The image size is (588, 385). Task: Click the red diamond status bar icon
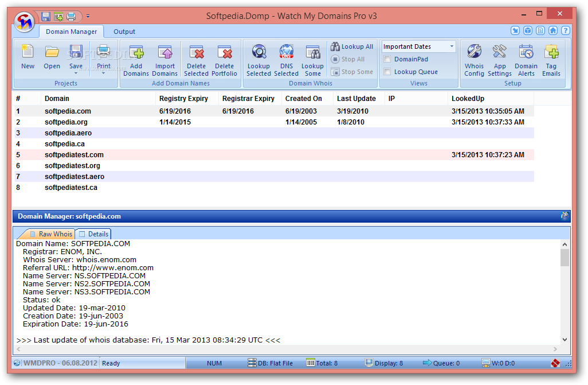[555, 363]
